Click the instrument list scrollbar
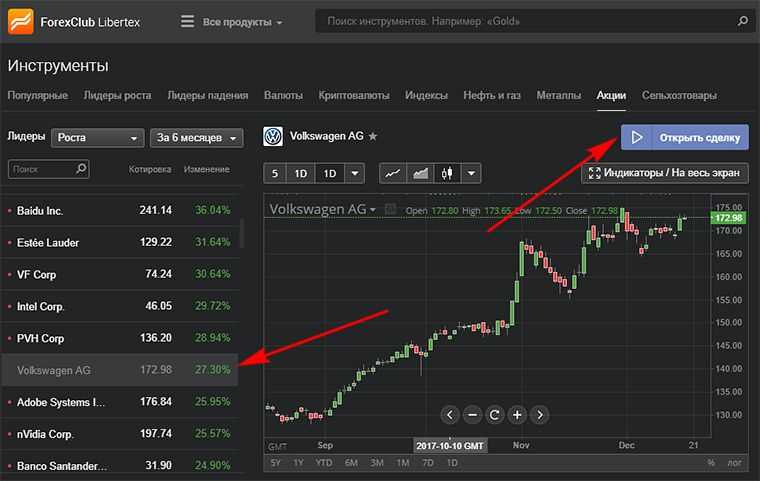Screen dimensions: 760x481 pos(241,233)
